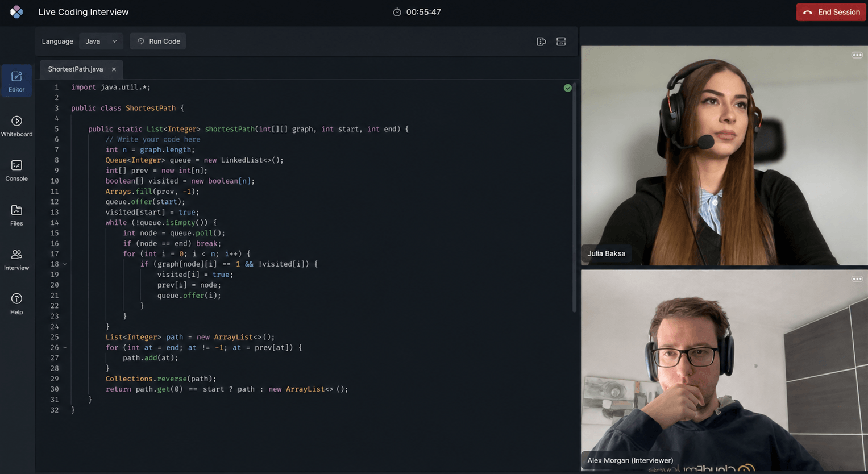Open options menu on Alex Morgan's video
The width and height of the screenshot is (868, 474).
coord(857,279)
